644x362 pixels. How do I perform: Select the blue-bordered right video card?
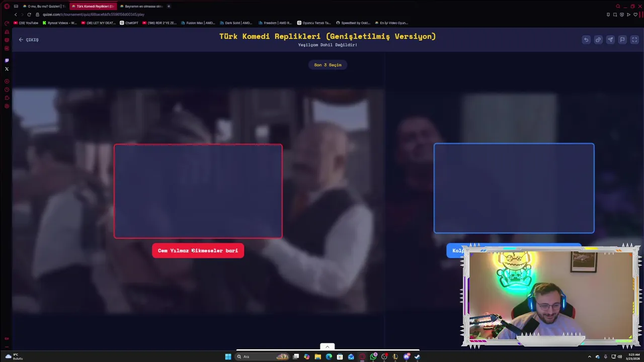coord(514,188)
